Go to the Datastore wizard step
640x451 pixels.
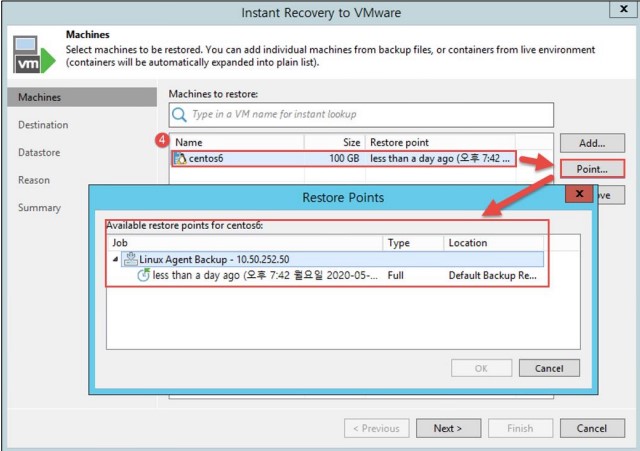coord(39,153)
